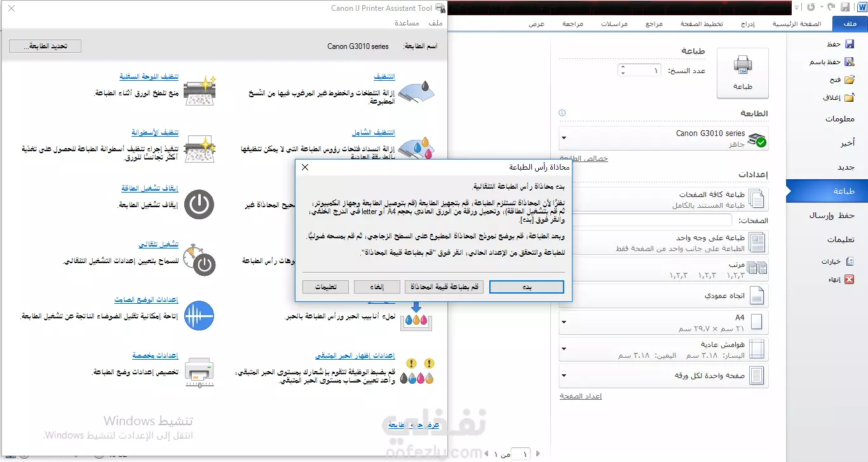Open the Canon G3010 series printer dropdown in Word
868x462 pixels.
664,138
